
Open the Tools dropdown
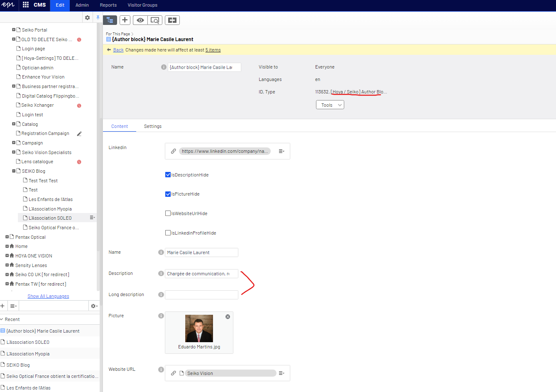point(330,105)
